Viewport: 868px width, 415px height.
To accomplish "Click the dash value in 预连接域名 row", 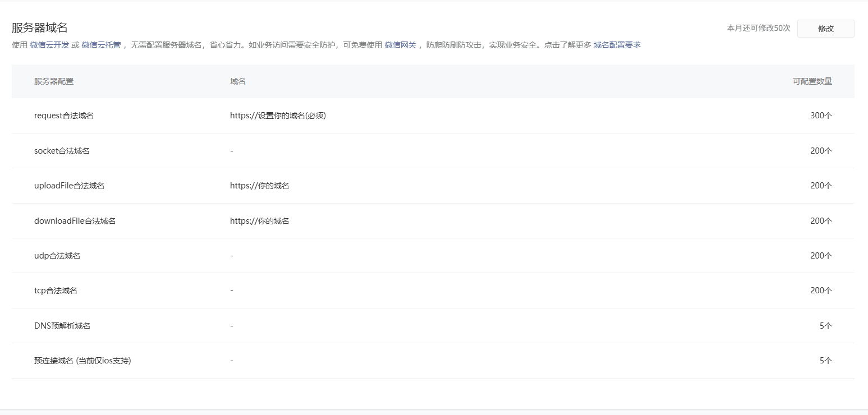I will 232,361.
